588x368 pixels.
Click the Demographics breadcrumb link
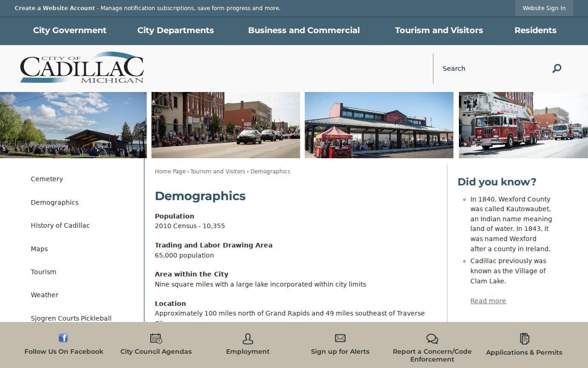[x=270, y=172]
